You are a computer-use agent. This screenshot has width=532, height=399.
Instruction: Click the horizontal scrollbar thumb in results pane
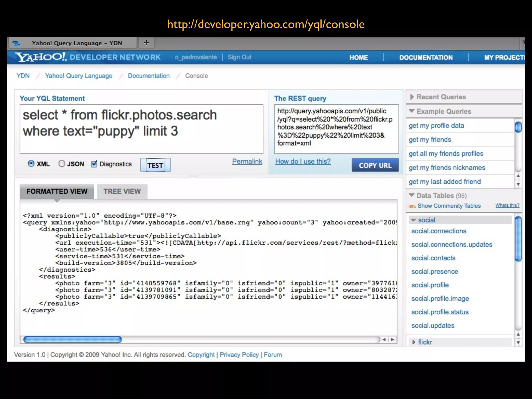[72, 340]
